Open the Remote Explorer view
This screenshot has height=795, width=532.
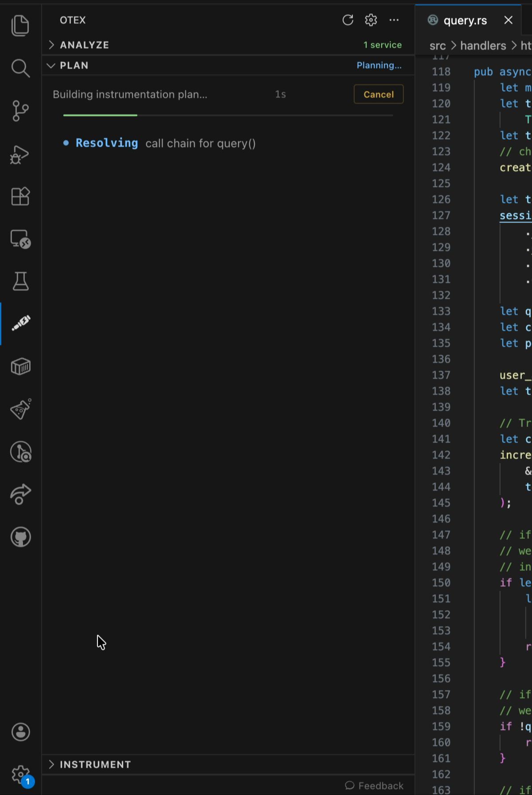[20, 239]
